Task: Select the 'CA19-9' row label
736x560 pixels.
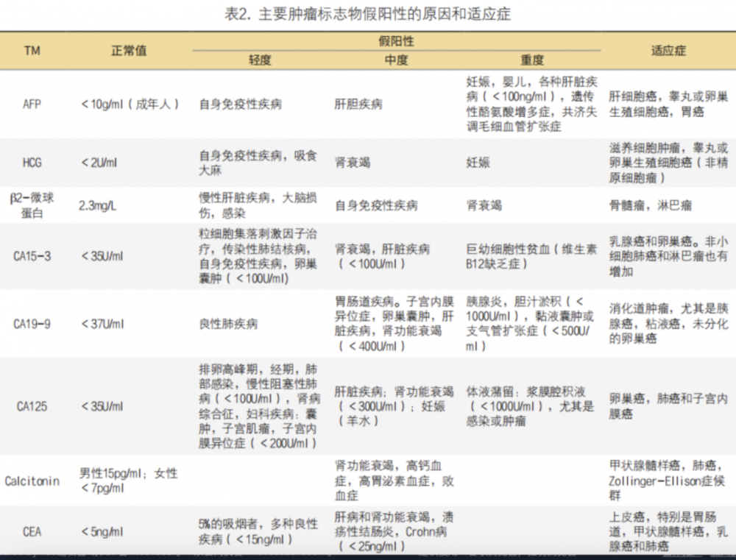Action: coord(32,324)
